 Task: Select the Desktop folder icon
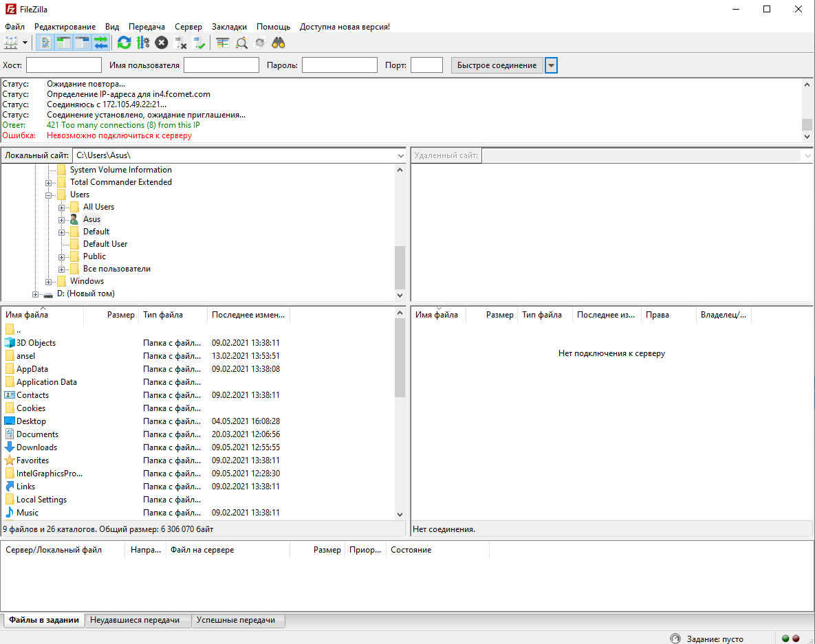10,421
